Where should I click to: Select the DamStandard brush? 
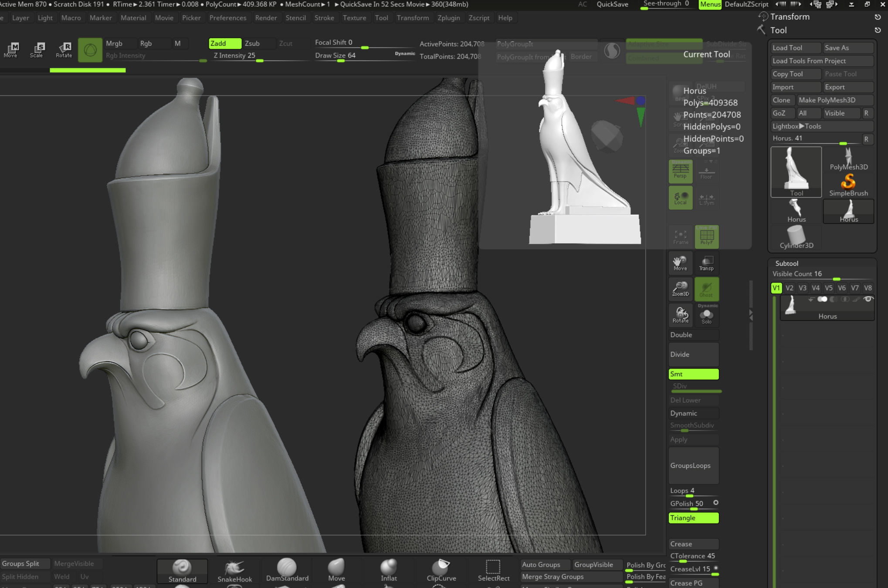tap(287, 571)
